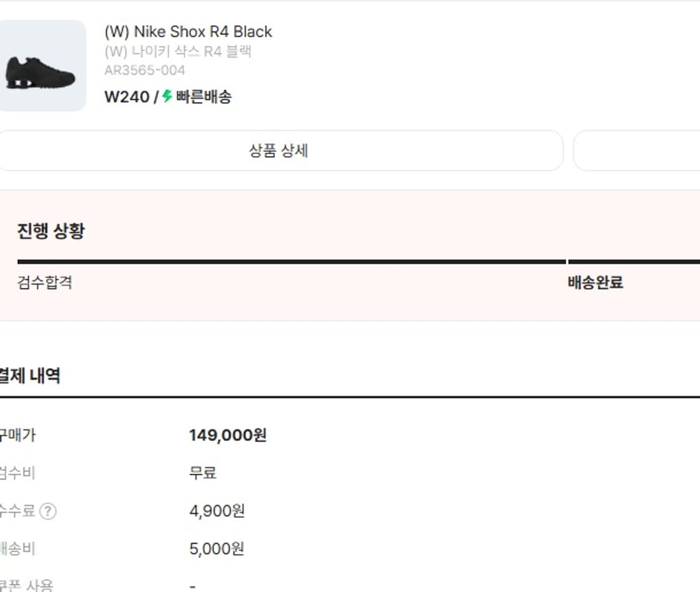
Task: Click the 구매가 purchase price label
Action: click(x=17, y=435)
